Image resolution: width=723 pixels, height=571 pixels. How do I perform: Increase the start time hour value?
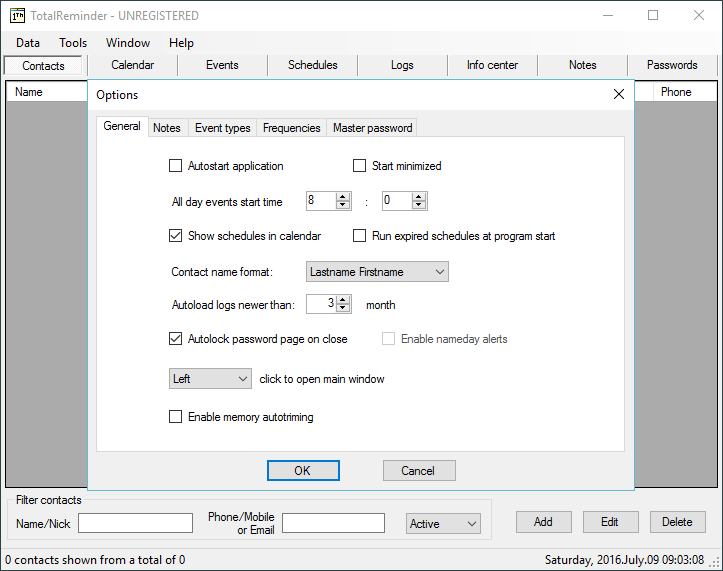(x=343, y=197)
